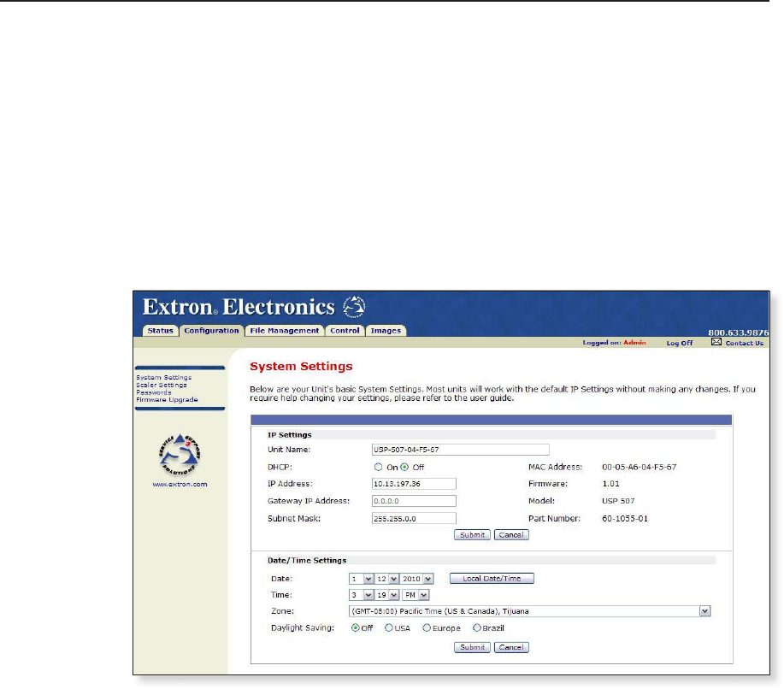Click the System Settings page heading
Screen dimensions: 784x689
click(301, 367)
